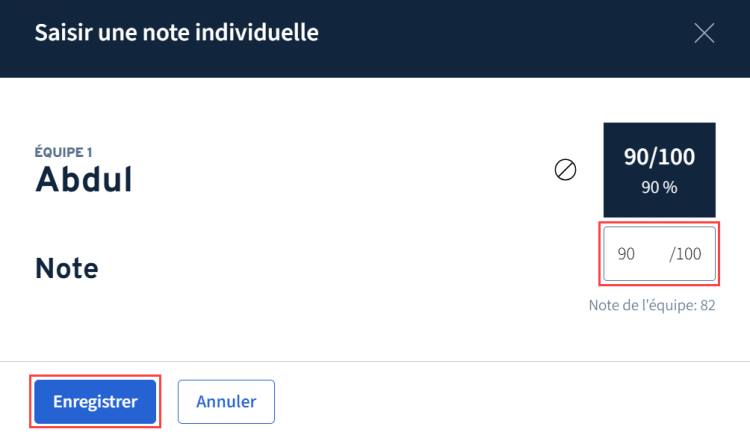Select the student name Abdul
The height and width of the screenshot is (447, 750).
coord(84,180)
